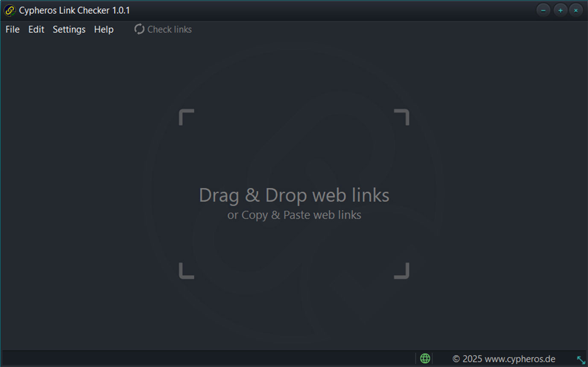The width and height of the screenshot is (588, 367).
Task: Click the circular arrows icon beside Check links
Action: pyautogui.click(x=139, y=29)
